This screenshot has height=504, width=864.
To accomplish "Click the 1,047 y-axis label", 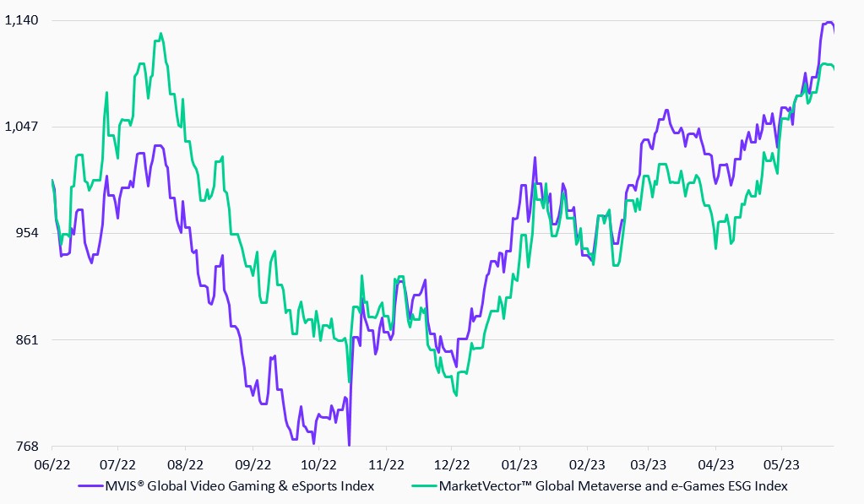I will pos(22,127).
